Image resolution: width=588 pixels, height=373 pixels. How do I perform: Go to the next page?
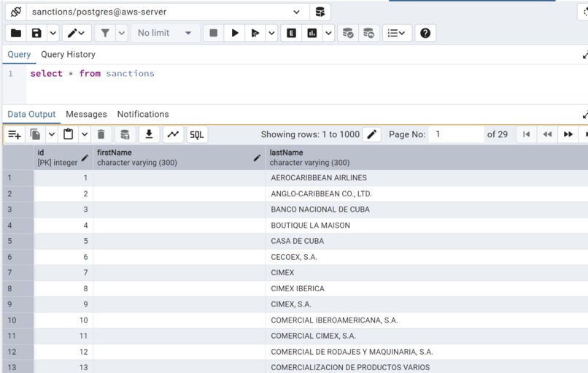[x=568, y=134]
